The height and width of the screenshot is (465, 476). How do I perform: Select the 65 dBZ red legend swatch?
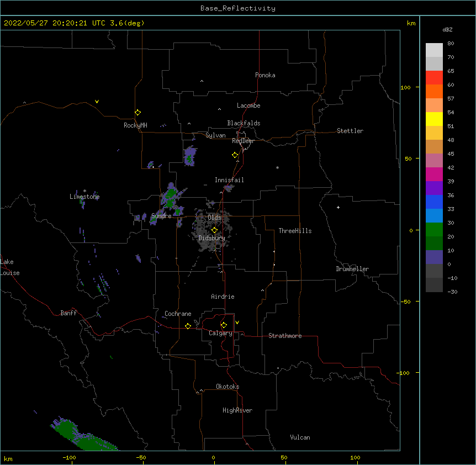434,78
